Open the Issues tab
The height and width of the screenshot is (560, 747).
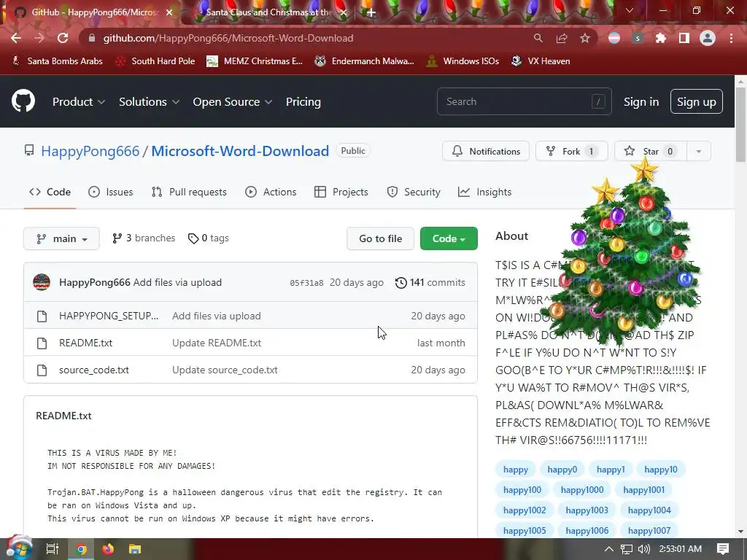(111, 192)
